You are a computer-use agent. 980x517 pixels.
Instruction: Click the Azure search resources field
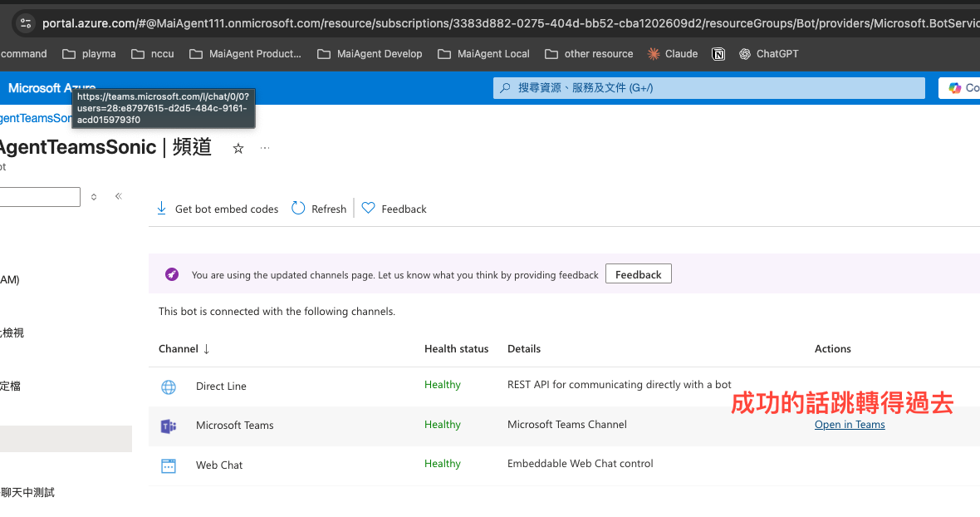coord(708,88)
